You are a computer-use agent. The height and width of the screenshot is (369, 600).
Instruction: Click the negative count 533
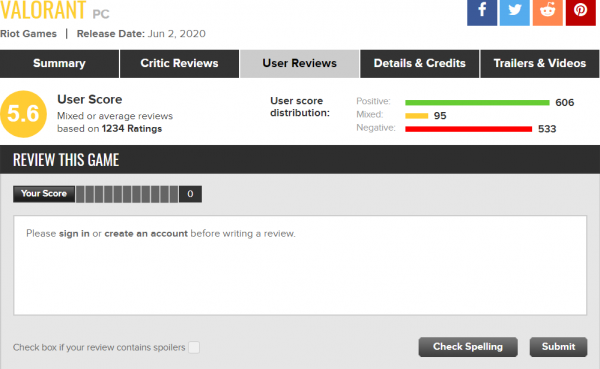click(547, 129)
